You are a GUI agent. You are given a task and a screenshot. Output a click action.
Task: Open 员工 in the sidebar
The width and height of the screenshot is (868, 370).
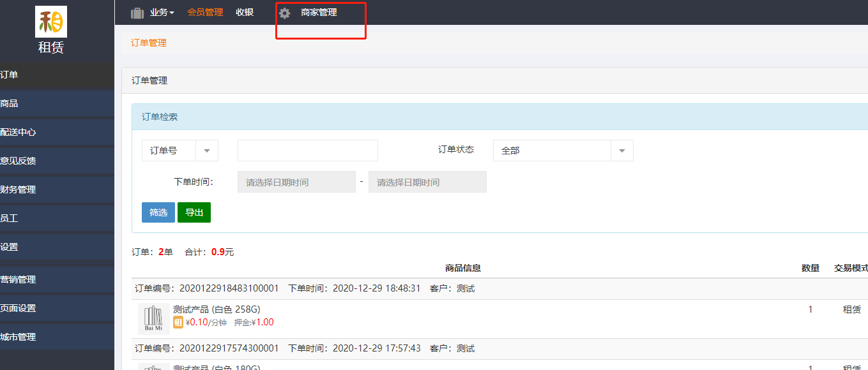tap(57, 218)
